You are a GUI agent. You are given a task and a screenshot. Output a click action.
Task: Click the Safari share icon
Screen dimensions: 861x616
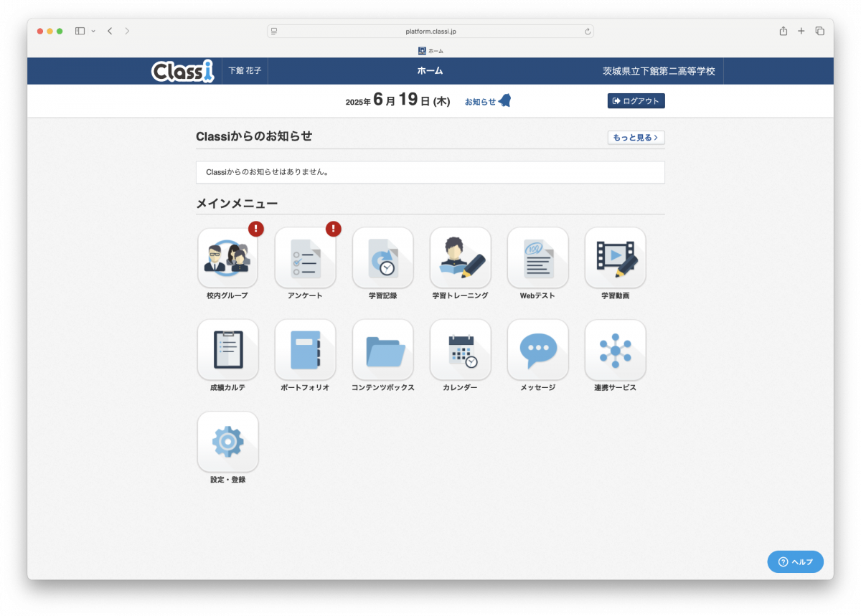[x=784, y=31]
